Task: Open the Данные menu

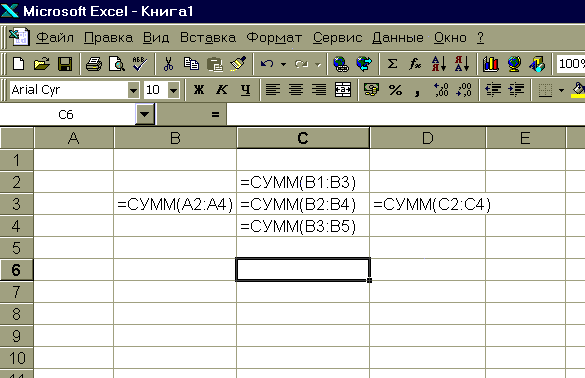Action: (x=398, y=37)
